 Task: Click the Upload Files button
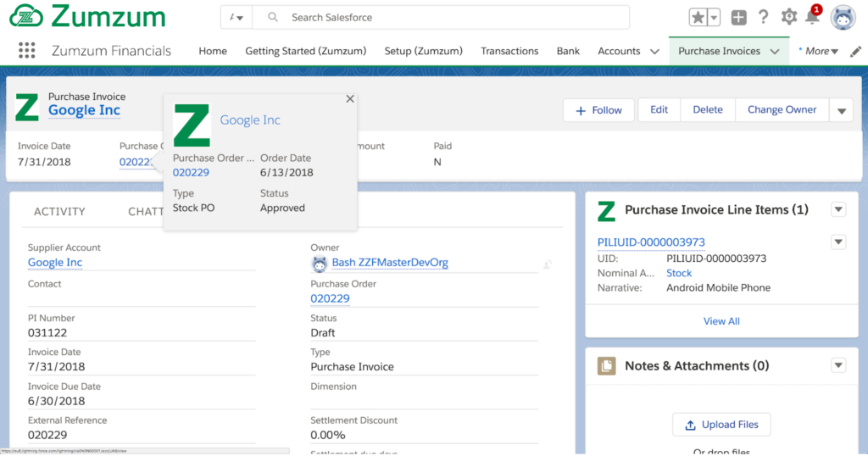(721, 425)
